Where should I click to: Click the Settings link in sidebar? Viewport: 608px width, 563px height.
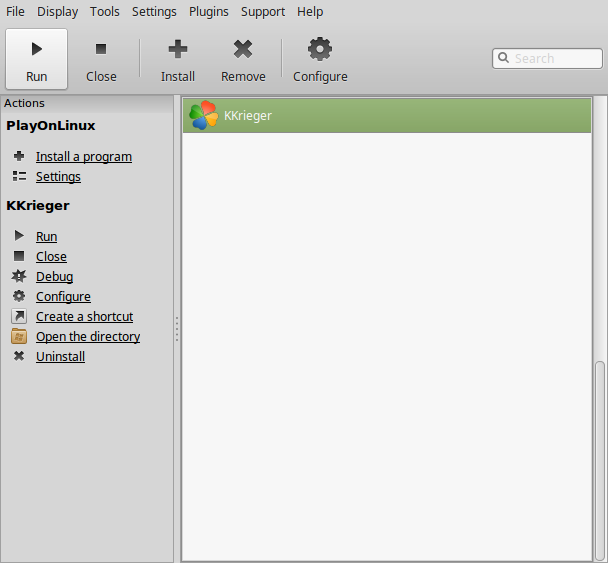click(58, 177)
